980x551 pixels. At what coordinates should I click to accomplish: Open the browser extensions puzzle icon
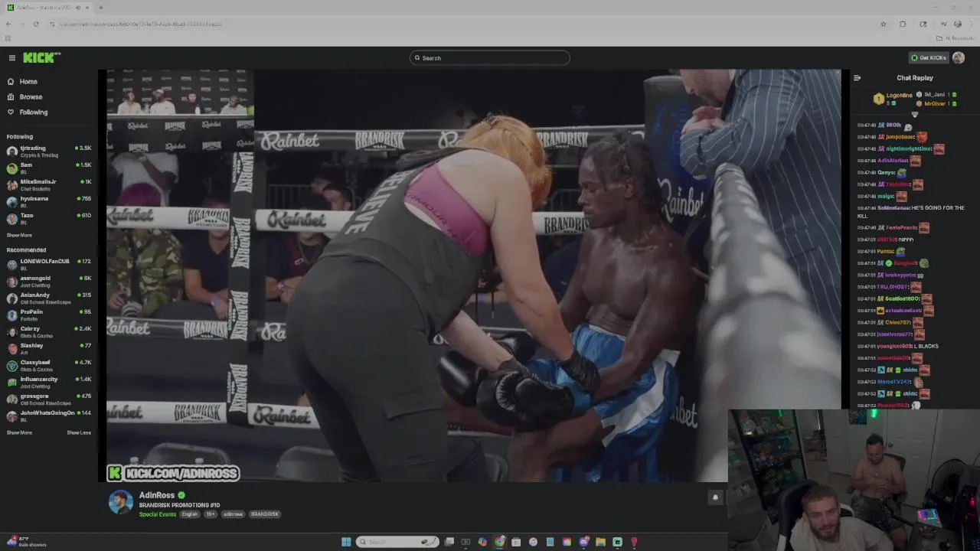(903, 24)
